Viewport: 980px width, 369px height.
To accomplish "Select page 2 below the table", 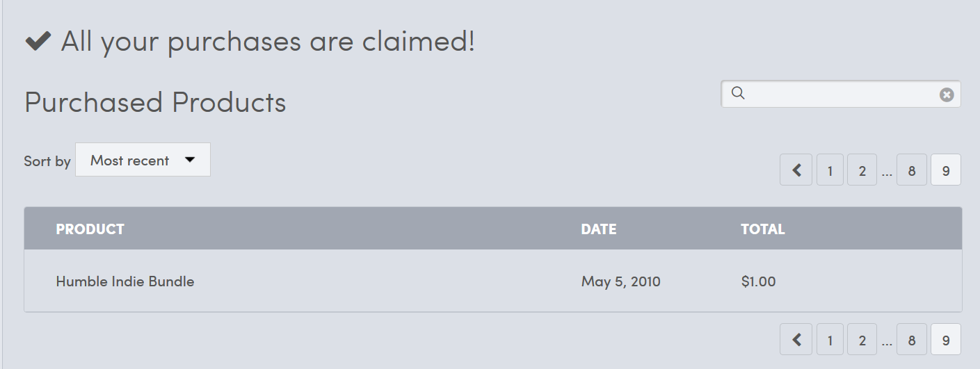I will click(862, 340).
